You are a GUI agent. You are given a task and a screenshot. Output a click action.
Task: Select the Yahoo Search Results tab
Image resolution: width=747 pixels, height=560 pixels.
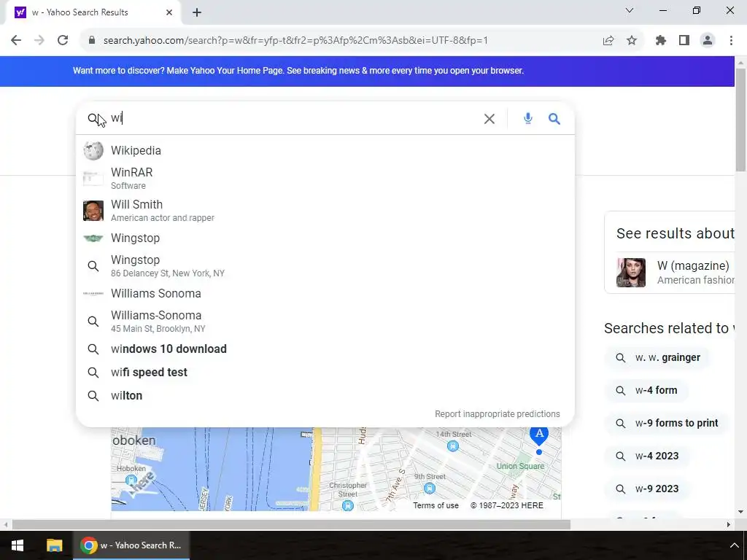click(x=93, y=12)
